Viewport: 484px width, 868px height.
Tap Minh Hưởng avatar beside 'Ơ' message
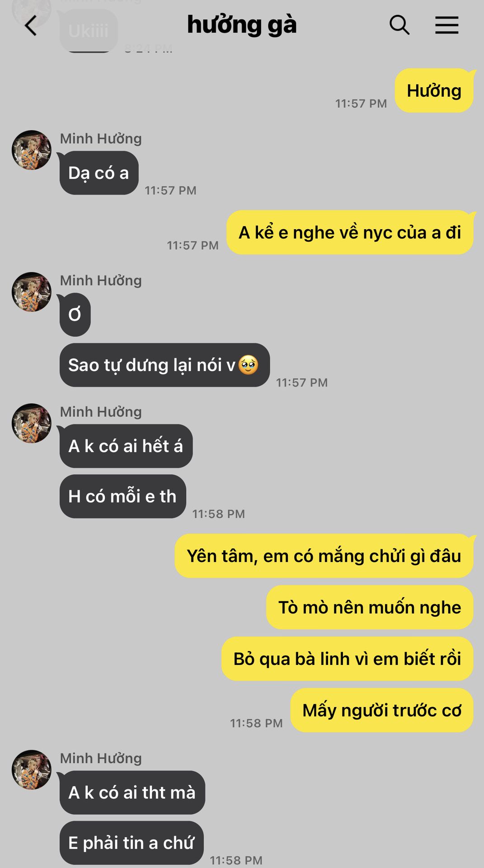click(x=32, y=292)
